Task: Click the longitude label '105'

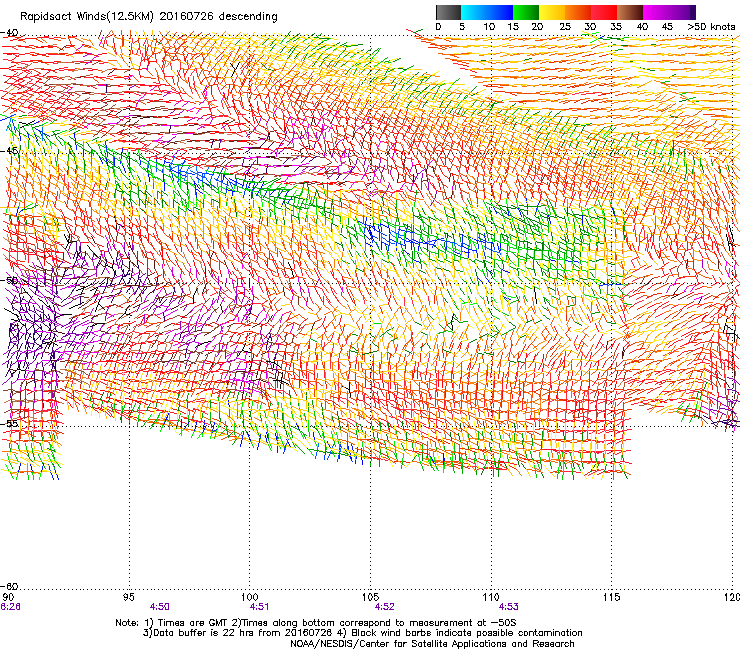Action: click(x=370, y=597)
